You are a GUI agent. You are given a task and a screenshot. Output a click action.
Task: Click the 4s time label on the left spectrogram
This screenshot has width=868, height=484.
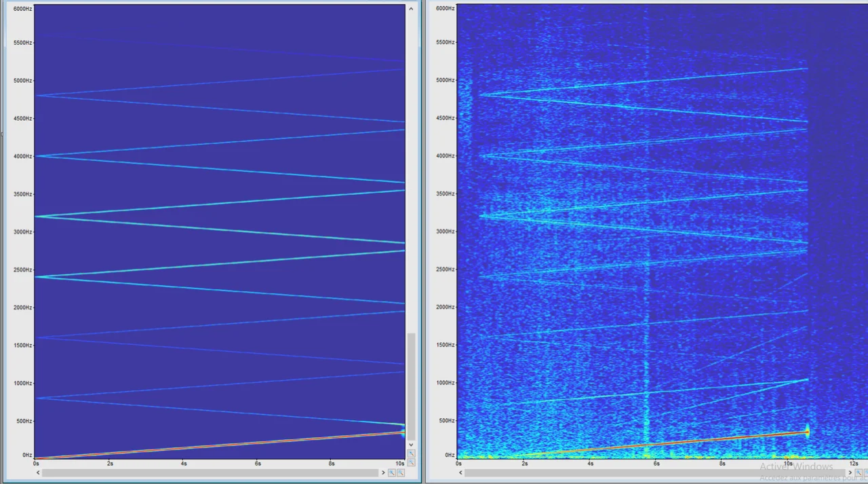click(184, 463)
